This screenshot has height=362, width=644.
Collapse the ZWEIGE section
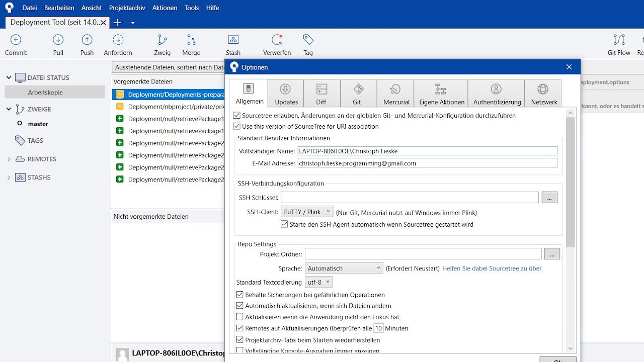[9, 109]
